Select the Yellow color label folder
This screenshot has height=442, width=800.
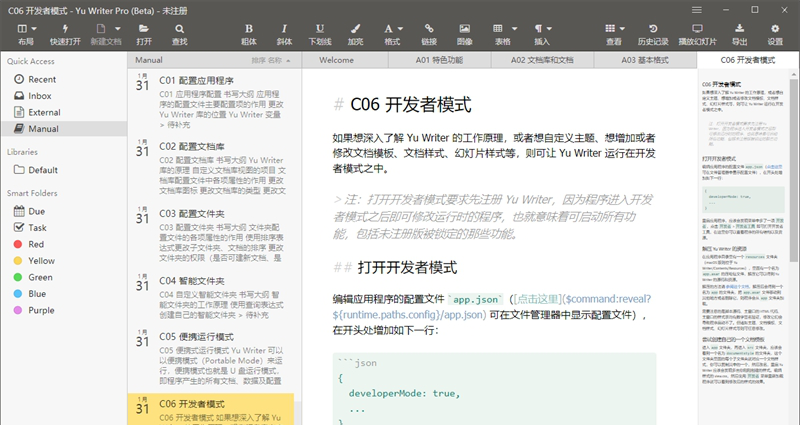coord(64,261)
